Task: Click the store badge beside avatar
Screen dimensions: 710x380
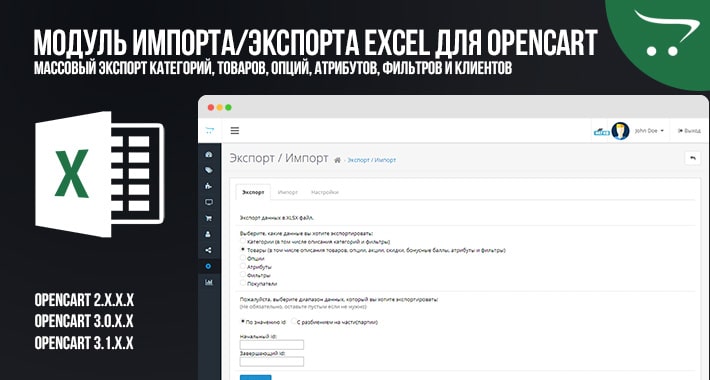Action: pyautogui.click(x=602, y=132)
